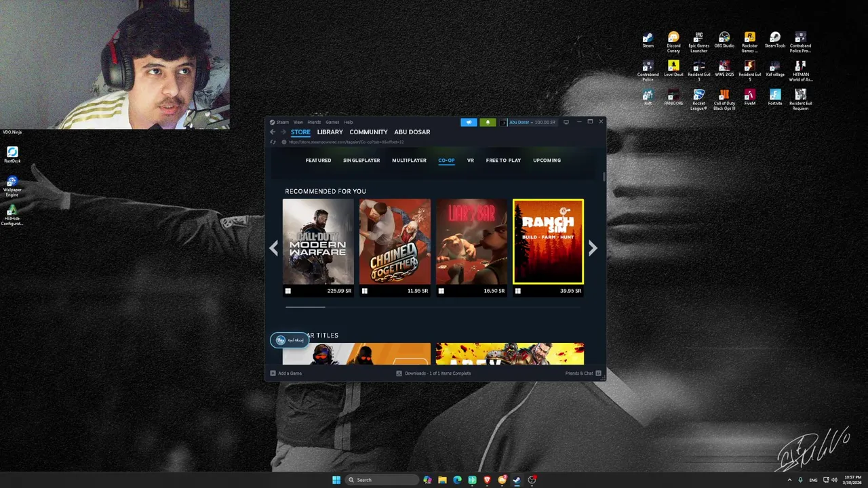The height and width of the screenshot is (488, 868).
Task: Open the Steam menu in the menu bar
Action: 279,122
